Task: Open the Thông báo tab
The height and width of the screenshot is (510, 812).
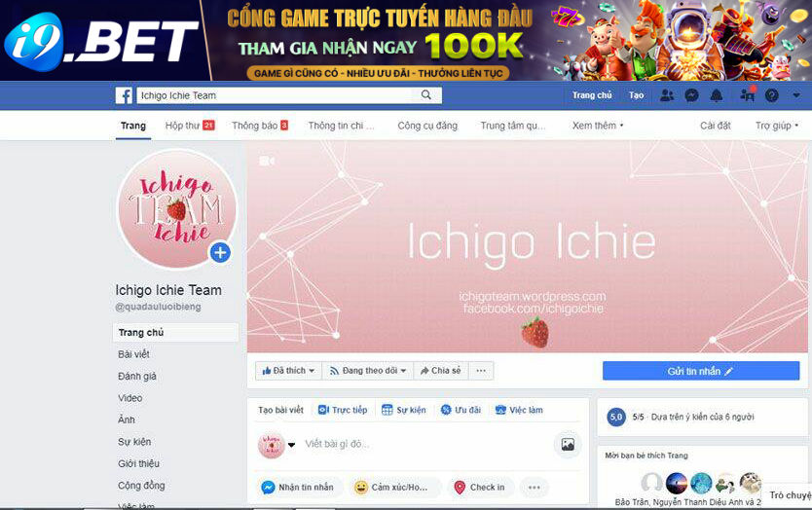Action: coord(259,126)
